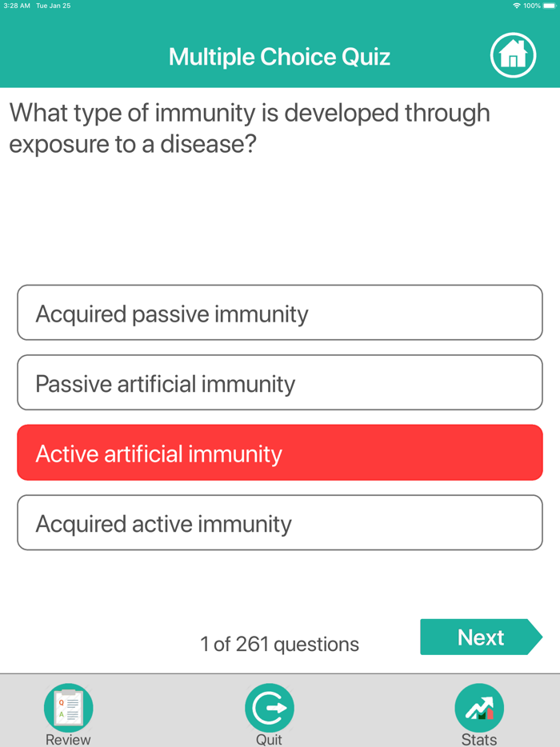Image resolution: width=560 pixels, height=747 pixels.
Task: Select the Acquired active immunity answer
Action: (x=279, y=522)
